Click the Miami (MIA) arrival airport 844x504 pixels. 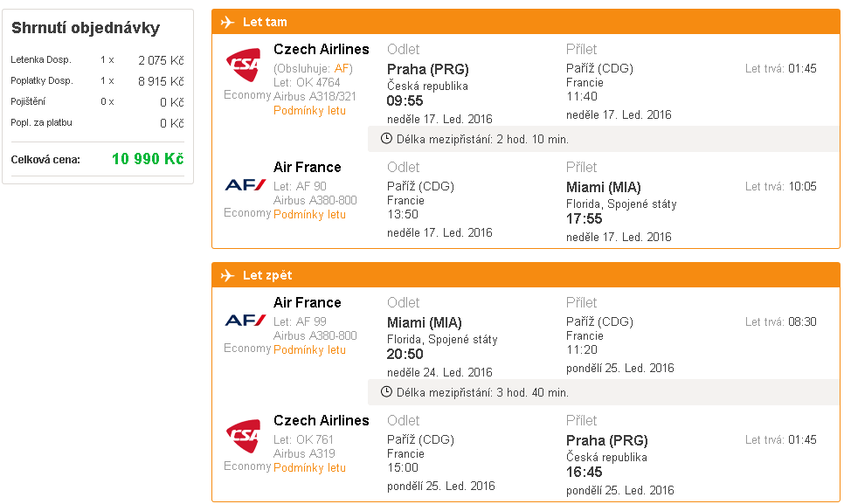(x=604, y=187)
